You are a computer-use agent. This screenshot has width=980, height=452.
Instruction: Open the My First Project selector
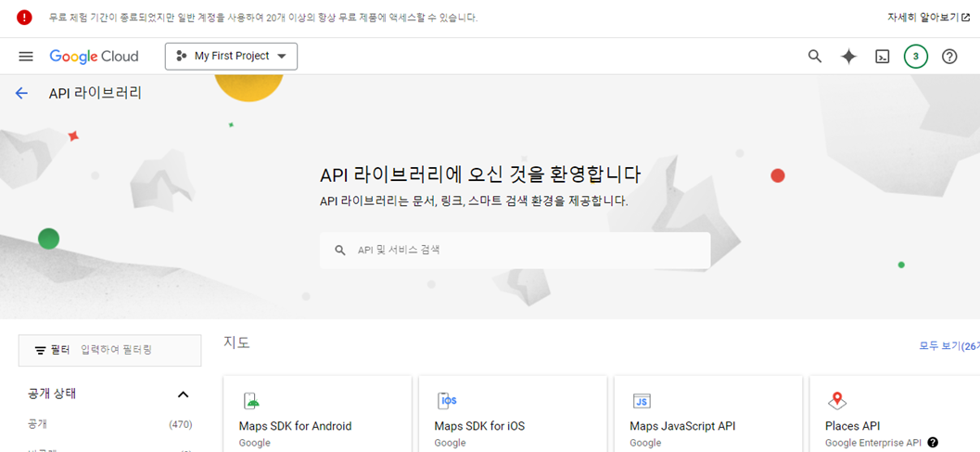231,57
